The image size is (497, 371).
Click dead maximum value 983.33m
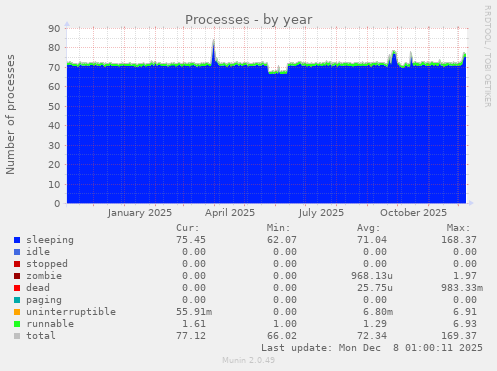point(462,288)
